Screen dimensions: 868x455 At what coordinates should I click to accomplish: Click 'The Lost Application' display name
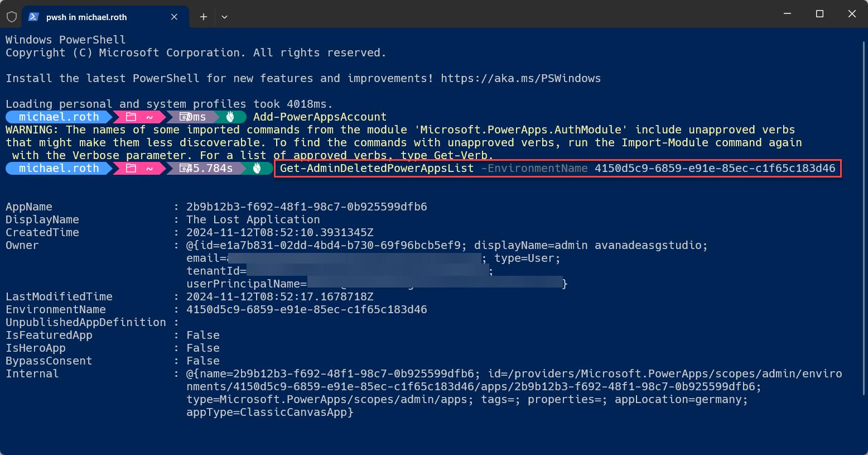[x=253, y=219]
